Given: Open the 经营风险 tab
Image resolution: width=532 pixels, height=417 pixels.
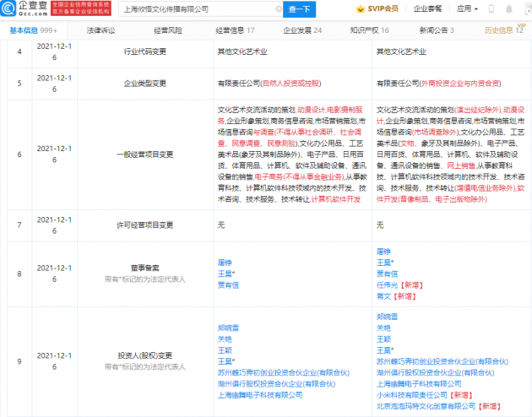Looking at the screenshot, I should click(x=167, y=30).
